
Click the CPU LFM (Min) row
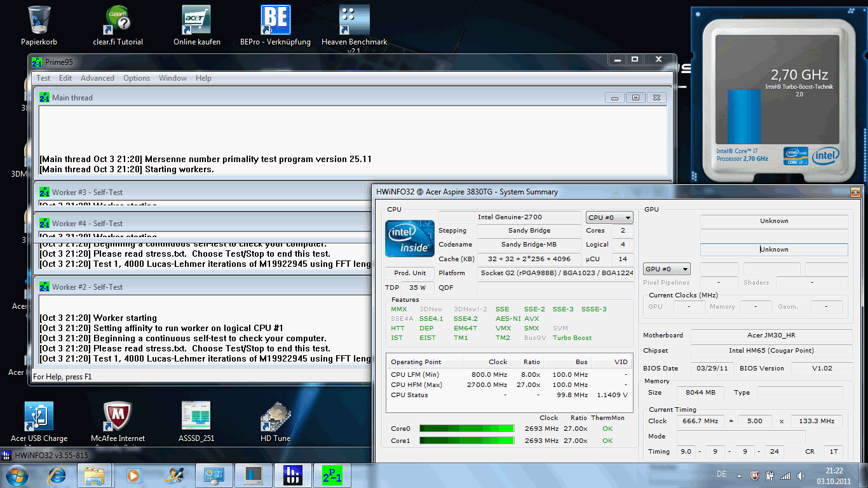(509, 374)
